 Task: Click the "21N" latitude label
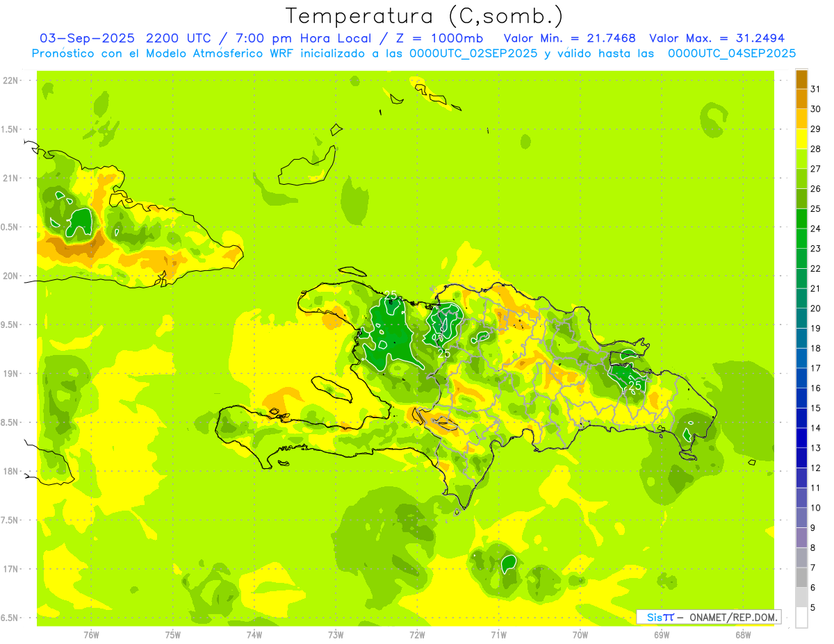[10, 179]
